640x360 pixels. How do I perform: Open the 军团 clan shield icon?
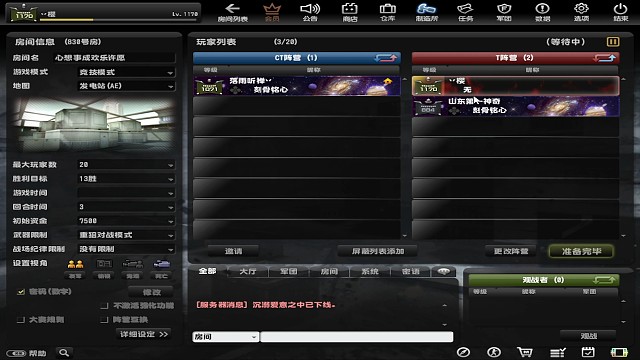coord(504,12)
